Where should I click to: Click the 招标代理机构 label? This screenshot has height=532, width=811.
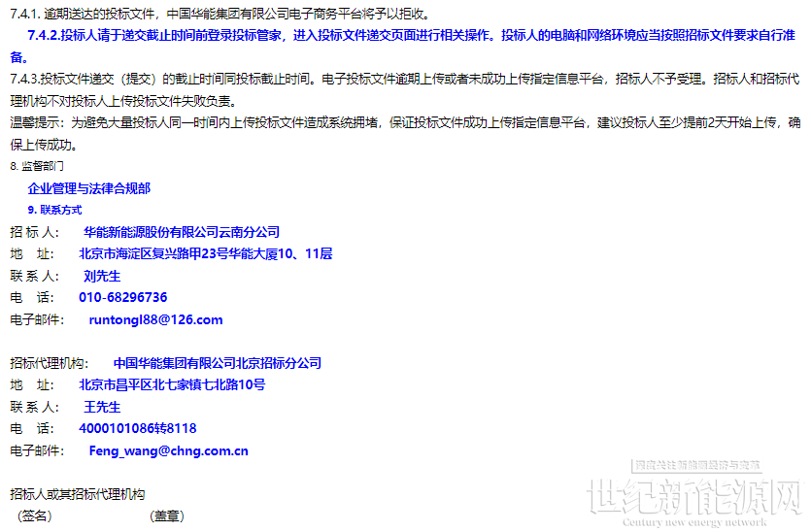[50, 363]
